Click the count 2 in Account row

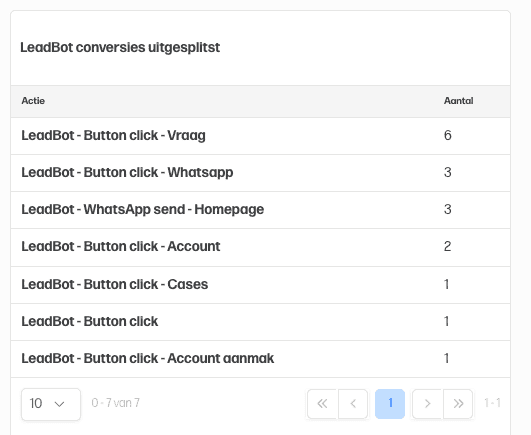pos(447,246)
